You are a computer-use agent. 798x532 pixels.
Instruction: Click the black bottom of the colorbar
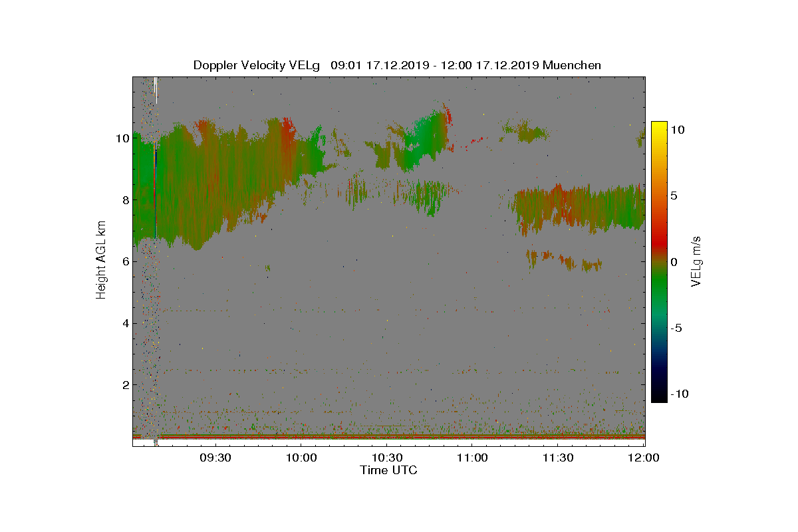[x=659, y=396]
